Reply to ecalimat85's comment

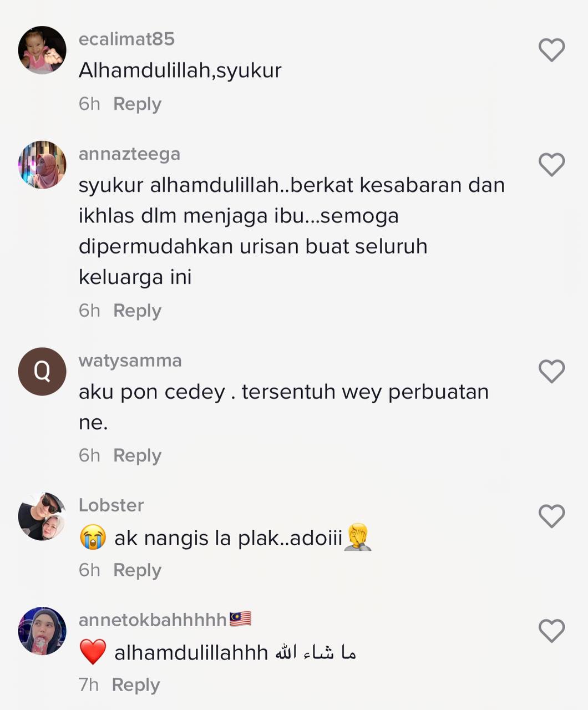tap(137, 104)
